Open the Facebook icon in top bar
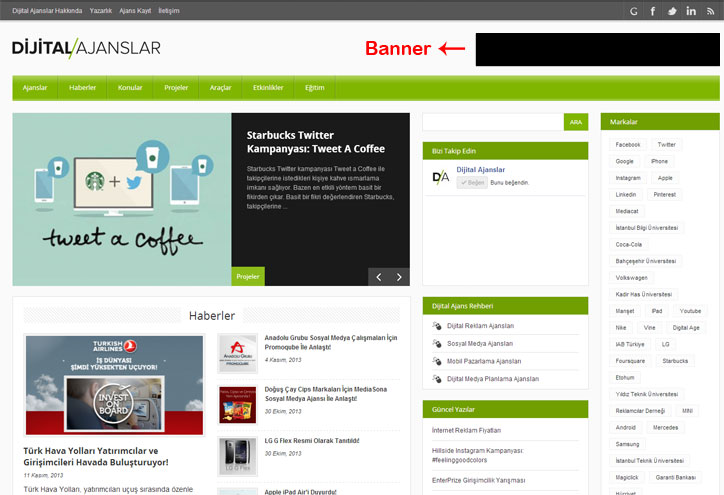The image size is (724, 495). coord(652,11)
